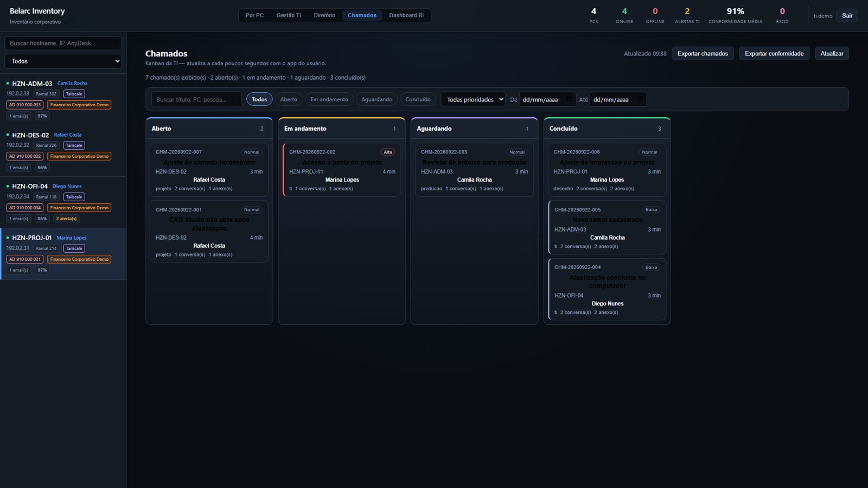The image size is (868, 488).
Task: Open the sidebar 'Todos' filter dropdown
Action: 63,61
